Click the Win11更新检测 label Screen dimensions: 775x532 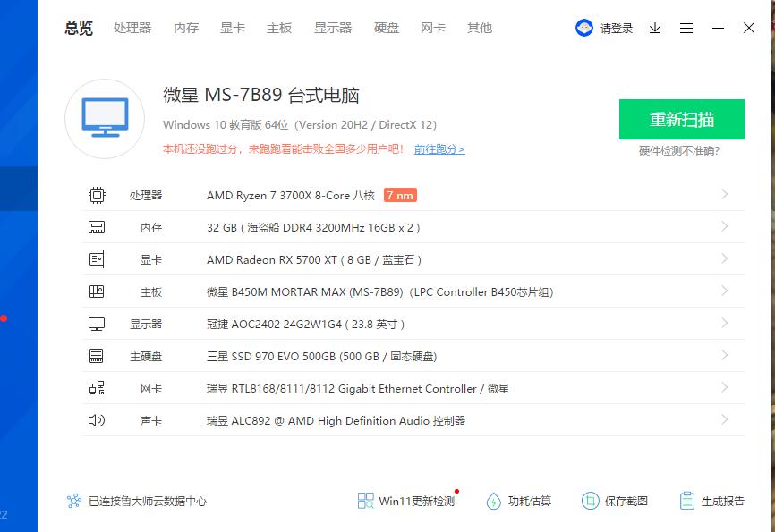[x=417, y=501]
